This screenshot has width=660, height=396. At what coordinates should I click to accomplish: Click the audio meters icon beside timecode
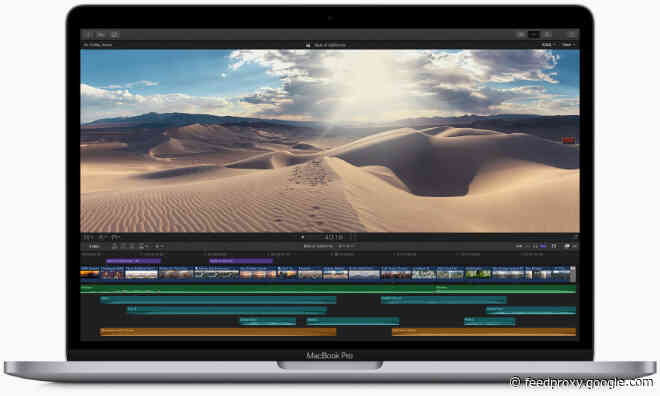coord(354,237)
